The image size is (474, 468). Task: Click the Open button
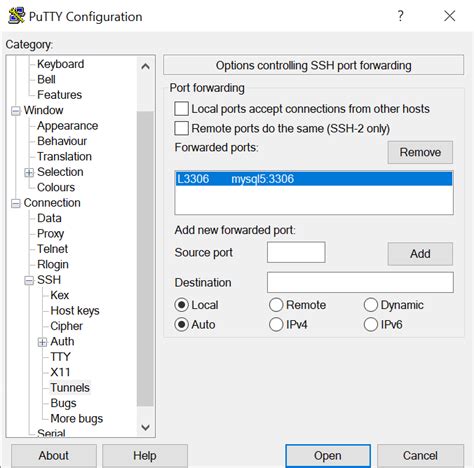click(x=328, y=455)
